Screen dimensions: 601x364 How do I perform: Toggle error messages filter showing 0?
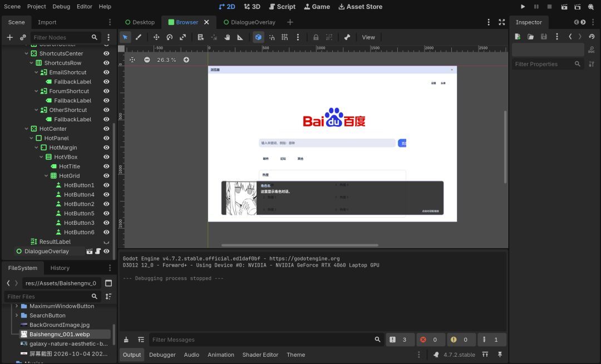[x=430, y=340]
